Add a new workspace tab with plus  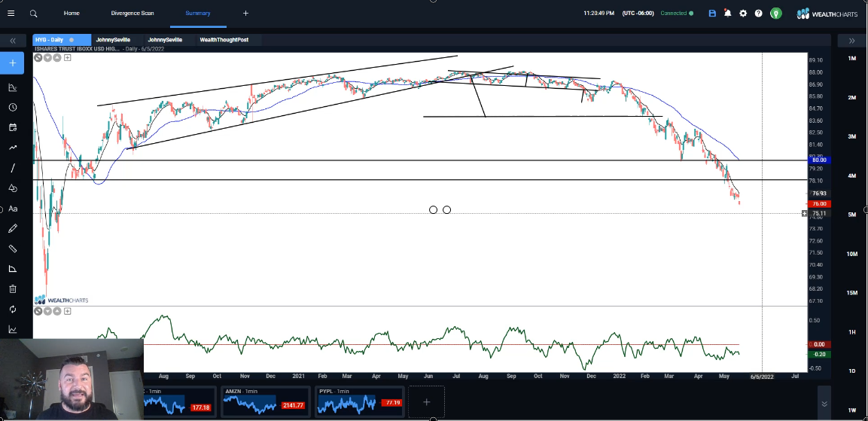(245, 13)
